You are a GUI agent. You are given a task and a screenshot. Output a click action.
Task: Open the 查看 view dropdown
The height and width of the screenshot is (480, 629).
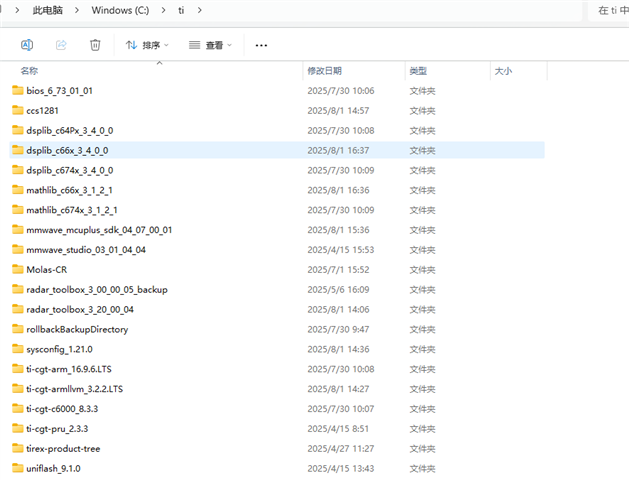click(210, 45)
